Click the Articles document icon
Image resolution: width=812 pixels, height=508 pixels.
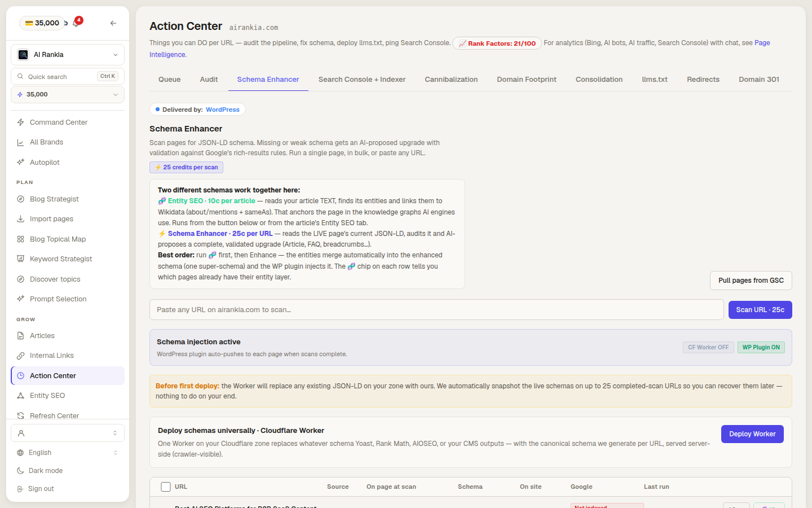coord(20,336)
